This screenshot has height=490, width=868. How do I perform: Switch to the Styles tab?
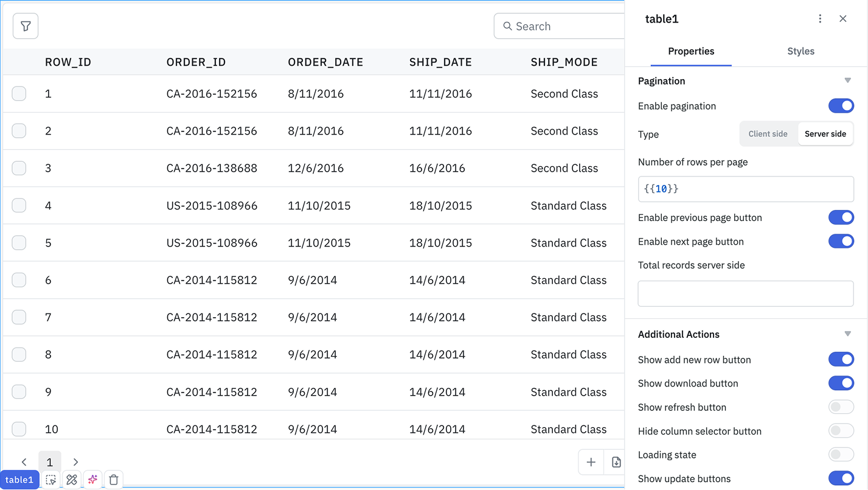coord(800,51)
